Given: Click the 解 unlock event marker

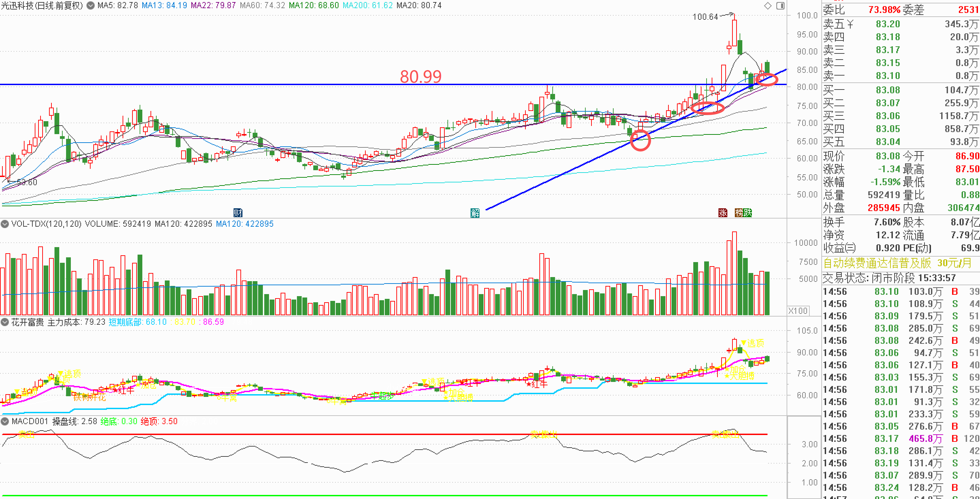Looking at the screenshot, I should 475,213.
